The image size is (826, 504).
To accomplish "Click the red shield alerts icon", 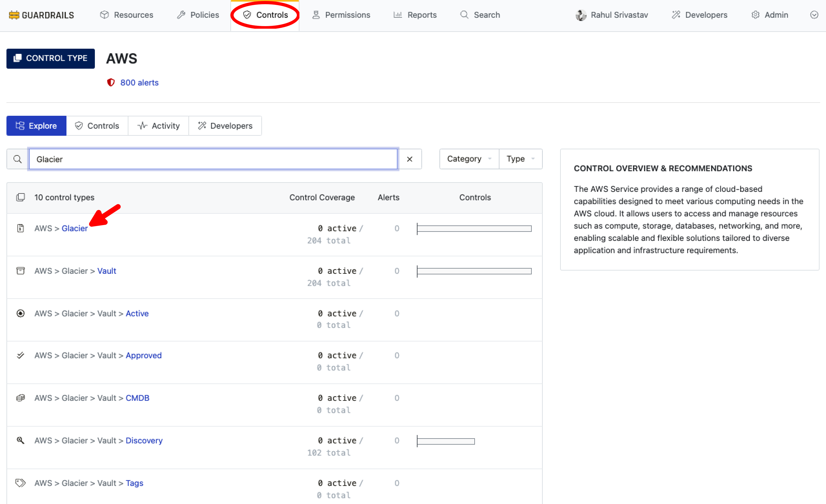I will pyautogui.click(x=111, y=83).
